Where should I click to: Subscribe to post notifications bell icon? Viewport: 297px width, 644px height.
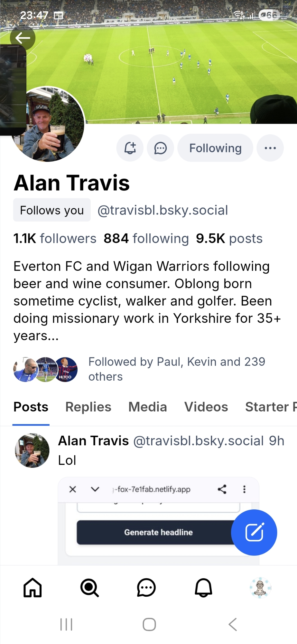pyautogui.click(x=130, y=148)
